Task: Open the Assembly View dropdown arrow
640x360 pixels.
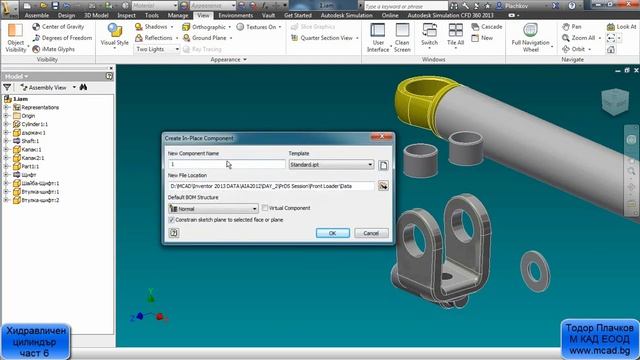Action: (x=74, y=87)
